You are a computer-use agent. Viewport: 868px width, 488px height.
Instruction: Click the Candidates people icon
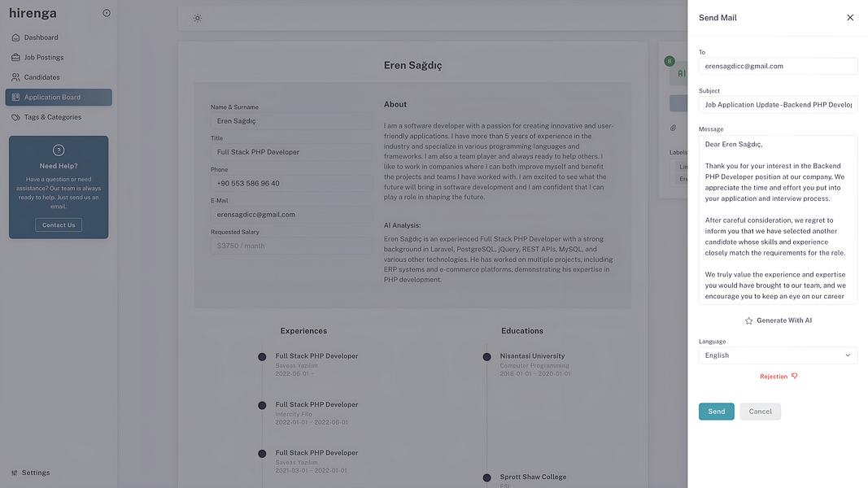[15, 77]
